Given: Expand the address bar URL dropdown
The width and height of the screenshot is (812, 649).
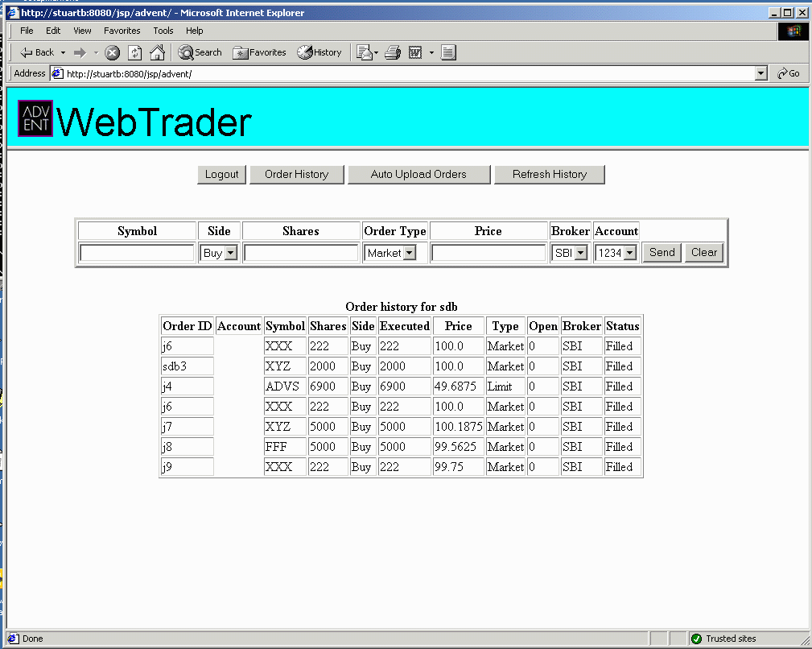Looking at the screenshot, I should pyautogui.click(x=761, y=73).
